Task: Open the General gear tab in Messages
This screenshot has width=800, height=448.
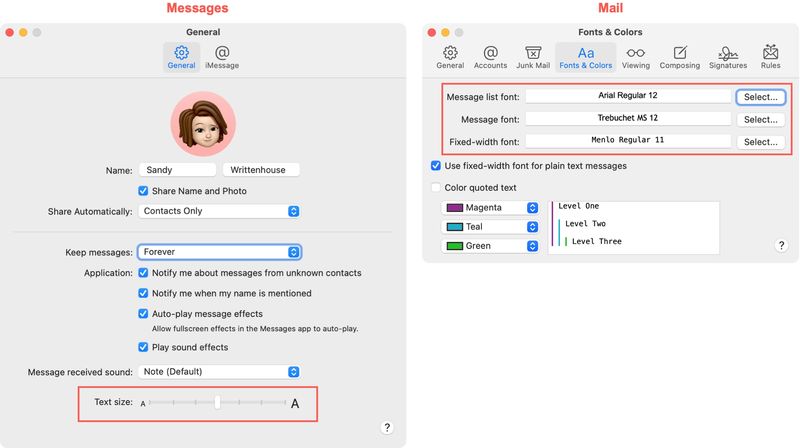Action: coord(182,57)
